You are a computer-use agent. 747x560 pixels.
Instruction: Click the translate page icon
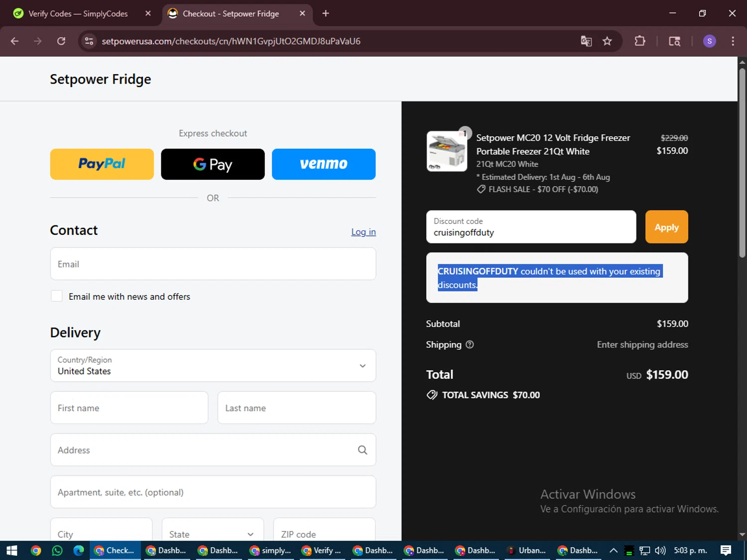pyautogui.click(x=586, y=41)
